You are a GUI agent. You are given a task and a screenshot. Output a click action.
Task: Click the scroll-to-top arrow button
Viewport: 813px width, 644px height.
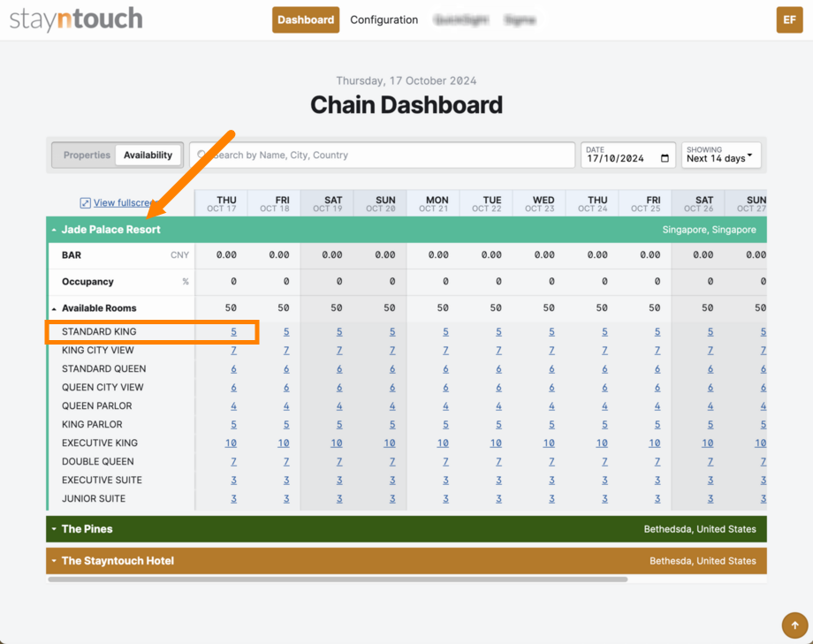(x=794, y=625)
